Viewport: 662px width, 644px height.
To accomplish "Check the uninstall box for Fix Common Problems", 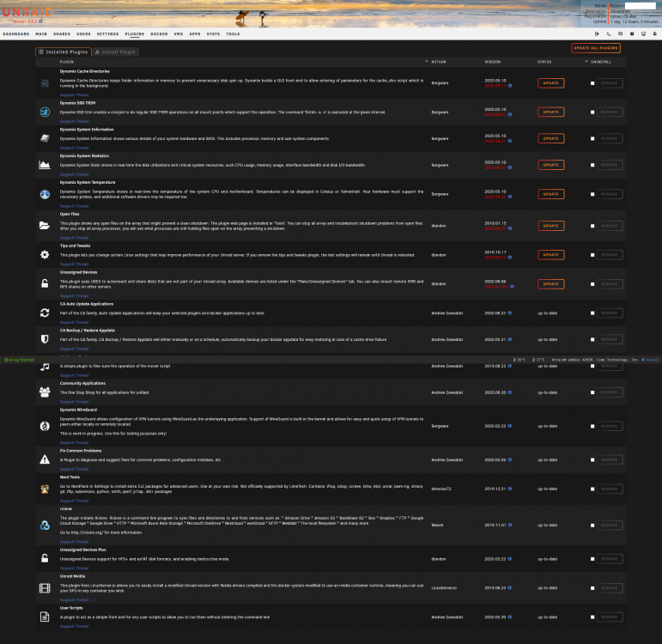I will click(x=592, y=460).
